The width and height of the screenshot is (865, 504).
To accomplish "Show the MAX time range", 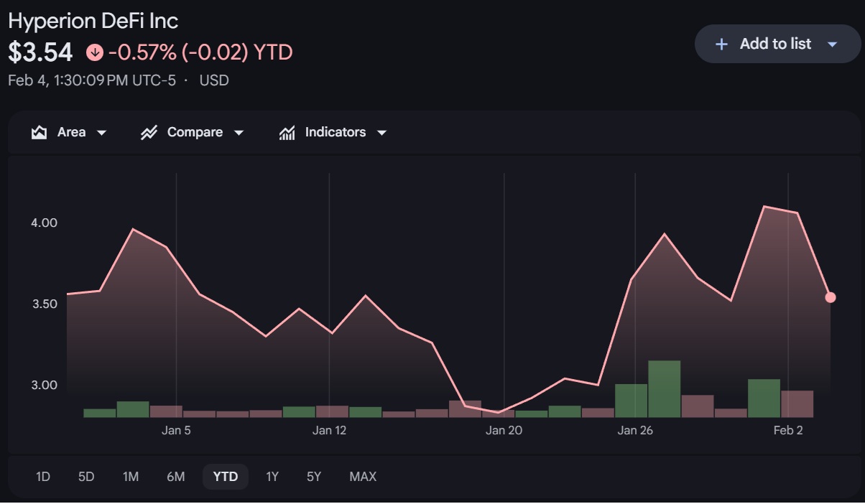I will click(x=363, y=477).
